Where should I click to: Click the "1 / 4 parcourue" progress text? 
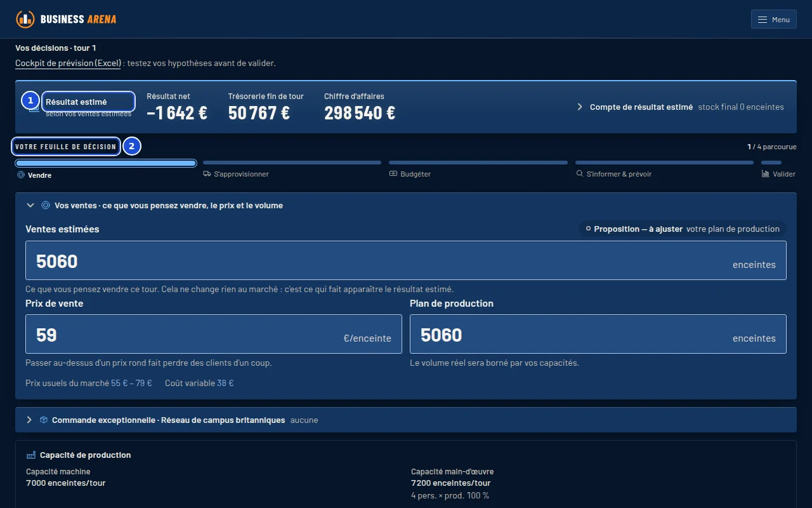(772, 147)
